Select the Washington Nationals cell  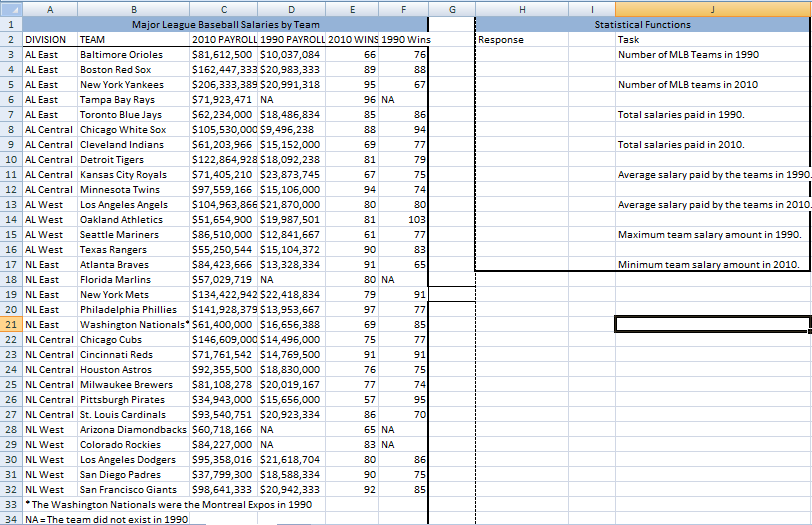[134, 325]
